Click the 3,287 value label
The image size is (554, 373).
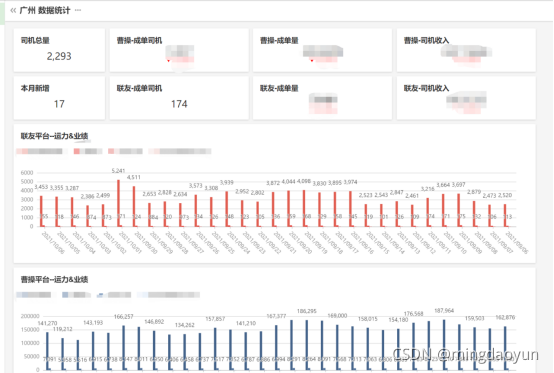[x=72, y=188]
